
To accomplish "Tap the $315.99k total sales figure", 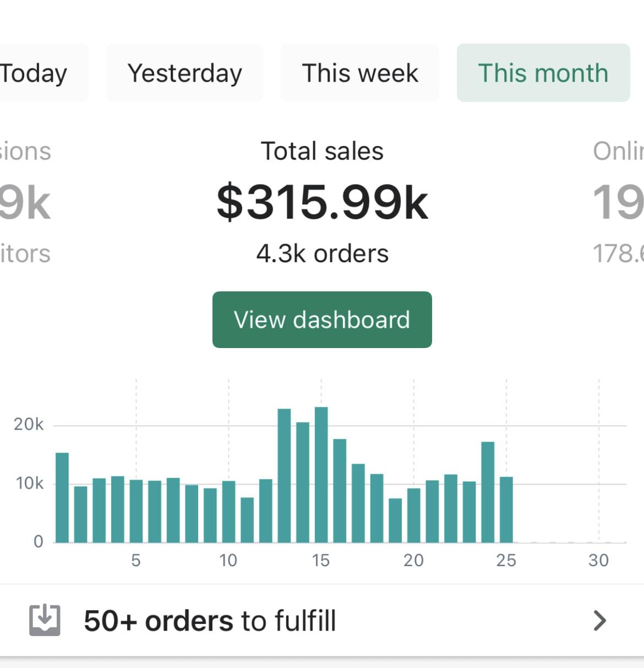I will [322, 202].
